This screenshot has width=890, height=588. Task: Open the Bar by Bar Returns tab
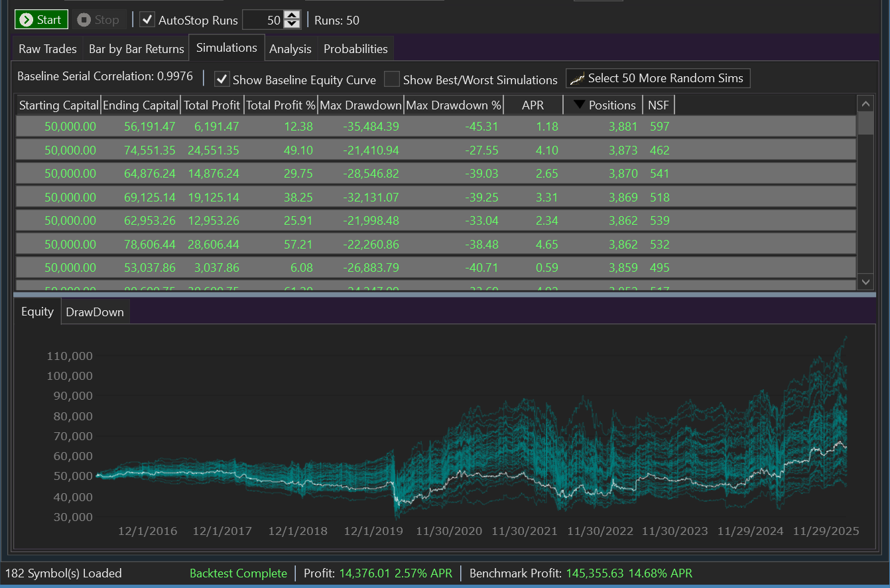coord(137,49)
